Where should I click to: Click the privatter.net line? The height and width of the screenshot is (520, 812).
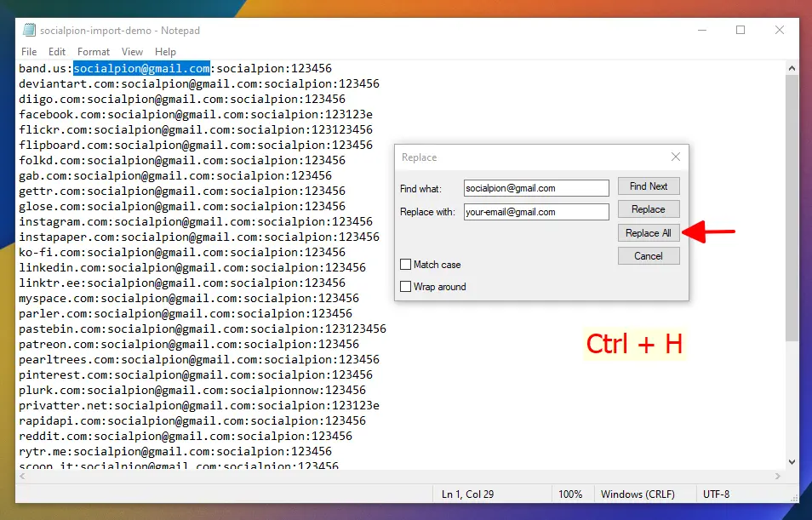click(x=199, y=406)
